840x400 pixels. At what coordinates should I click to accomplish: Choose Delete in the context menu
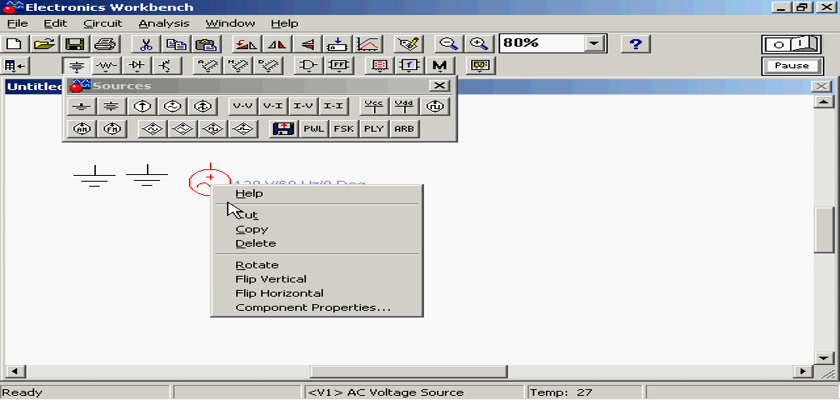pyautogui.click(x=317, y=243)
